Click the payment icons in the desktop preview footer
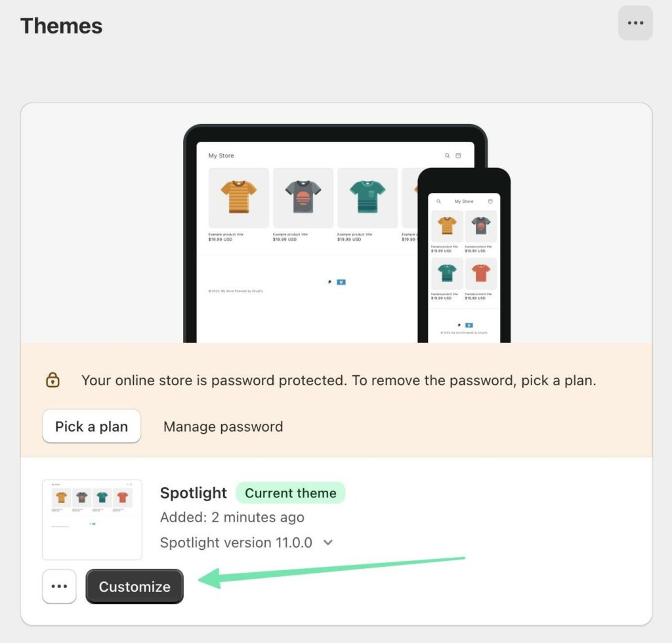Screen dimensions: 672x643 click(x=336, y=282)
